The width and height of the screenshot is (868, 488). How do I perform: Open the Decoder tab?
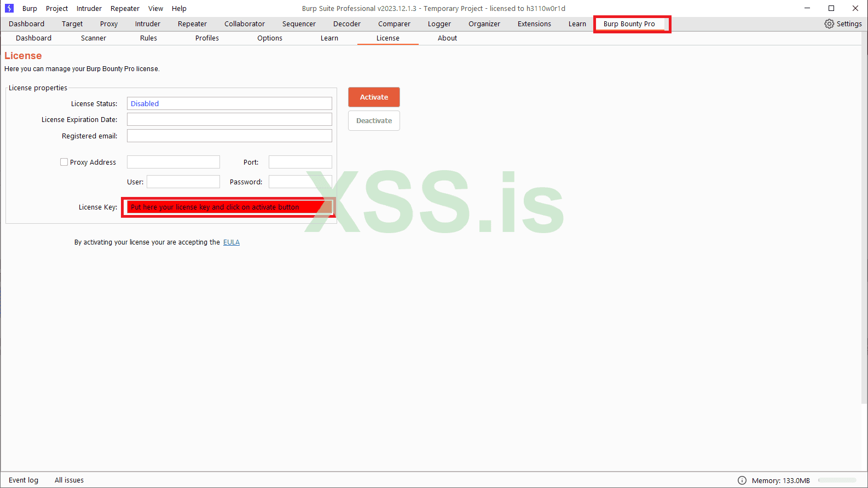pos(347,24)
